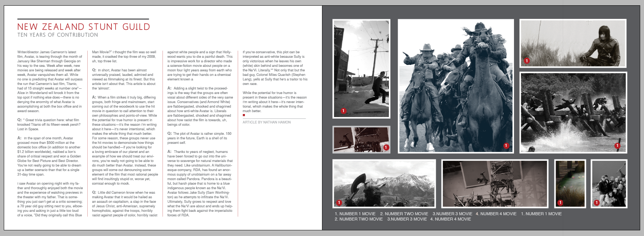Click the red end-of-article square mark
The width and height of the screenshot is (644, 236).
click(244, 115)
